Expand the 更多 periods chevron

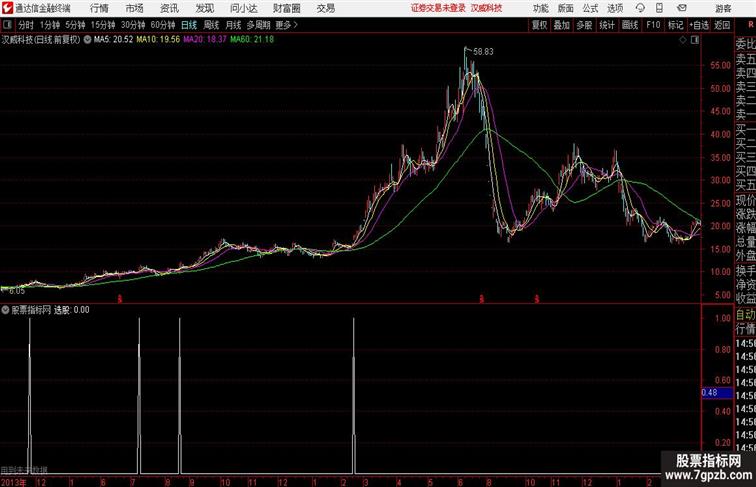pos(286,25)
